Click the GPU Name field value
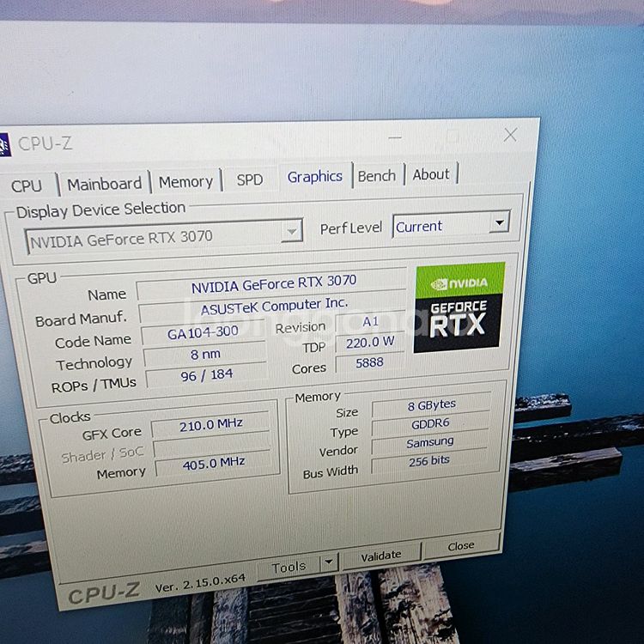The height and width of the screenshot is (644, 644). pos(272,285)
